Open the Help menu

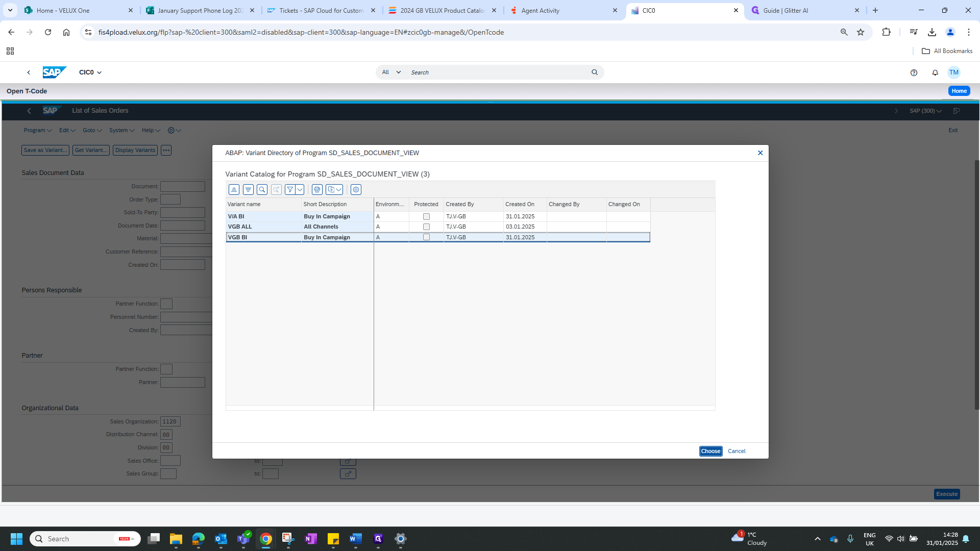point(151,131)
